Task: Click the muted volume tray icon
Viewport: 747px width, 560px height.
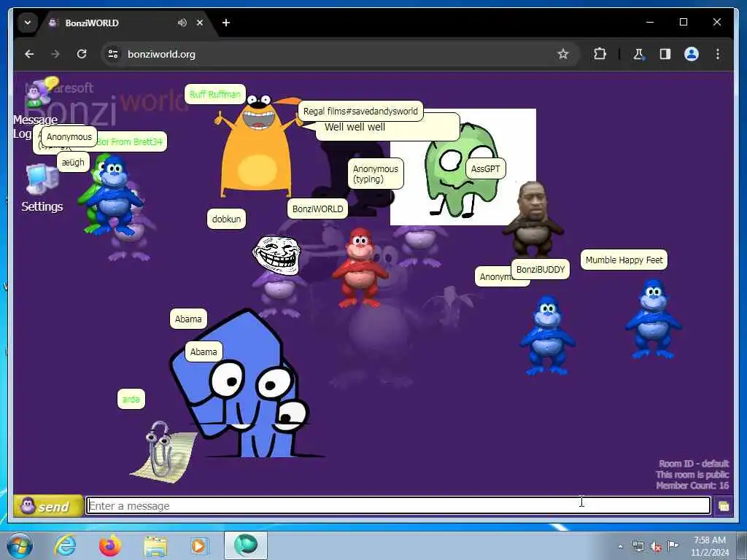Action: 656,547
